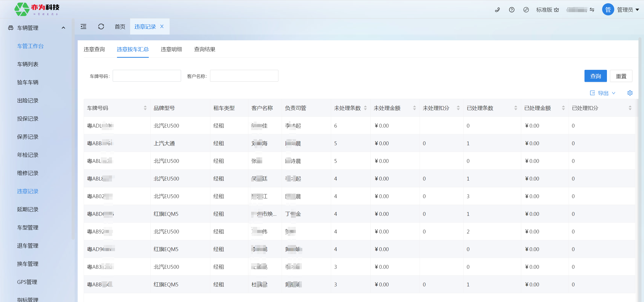Switch to the 违章明细 tab
Screen dimensions: 644x302
(171, 49)
